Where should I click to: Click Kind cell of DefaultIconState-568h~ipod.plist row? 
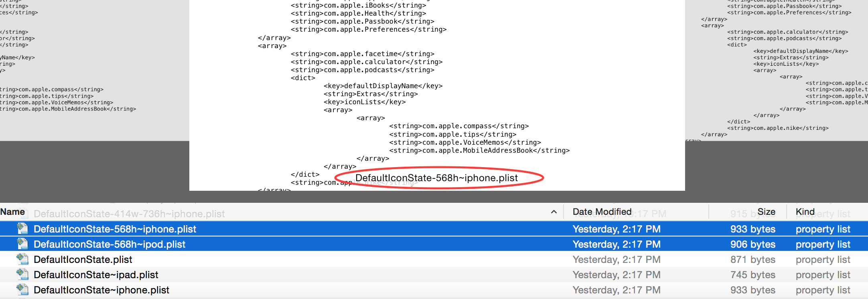point(823,244)
